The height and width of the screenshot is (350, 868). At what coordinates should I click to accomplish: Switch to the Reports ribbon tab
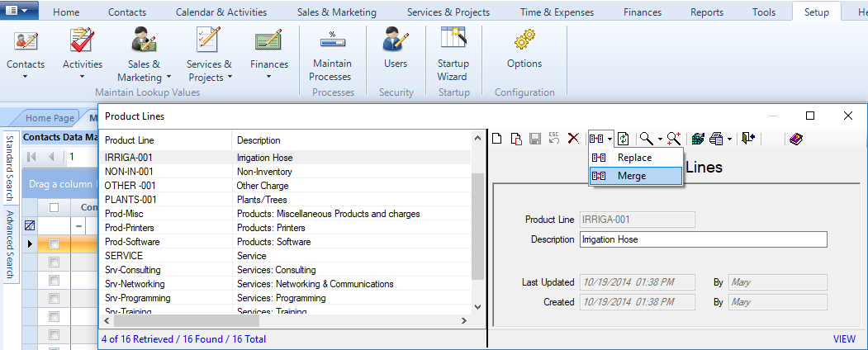click(x=706, y=12)
